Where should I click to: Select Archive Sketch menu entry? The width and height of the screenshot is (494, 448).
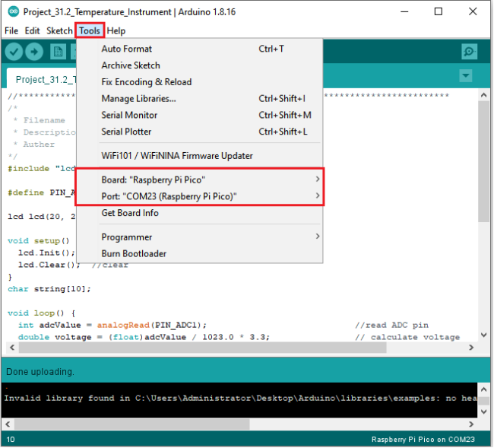click(x=199, y=65)
